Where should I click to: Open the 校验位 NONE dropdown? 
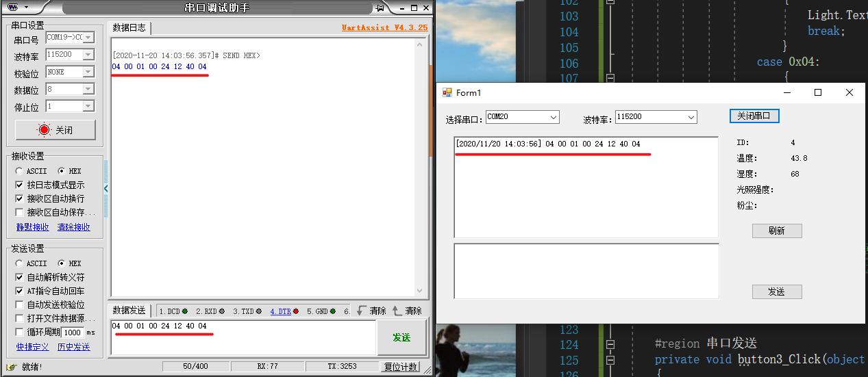[88, 72]
